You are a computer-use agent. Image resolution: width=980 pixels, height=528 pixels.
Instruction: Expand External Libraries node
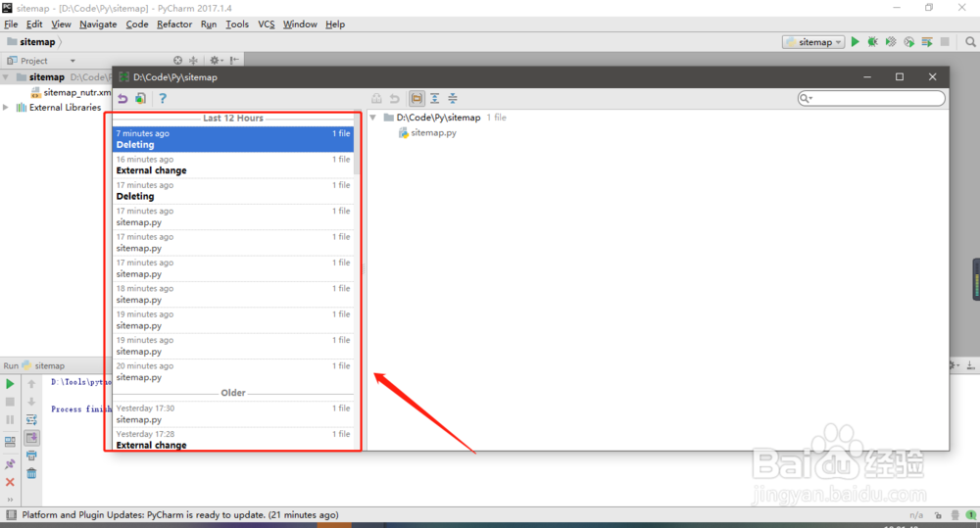pos(6,108)
